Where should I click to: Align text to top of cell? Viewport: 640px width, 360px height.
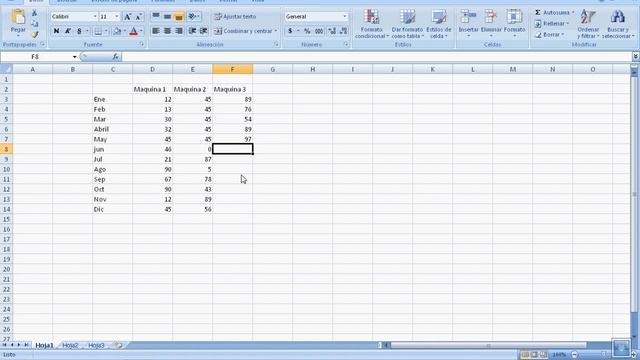(x=156, y=17)
